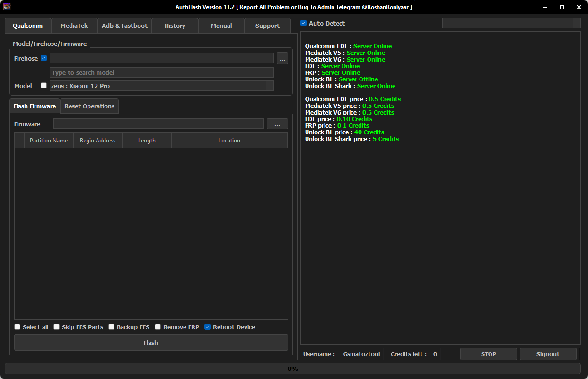The image size is (588, 379).
Task: Go to the Adb & Fastboot tab
Action: pyautogui.click(x=124, y=26)
